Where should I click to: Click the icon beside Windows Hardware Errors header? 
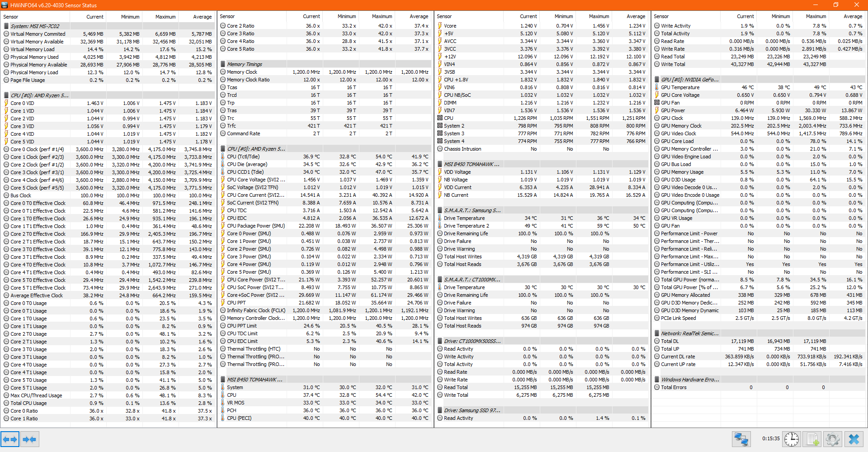[x=657, y=380]
